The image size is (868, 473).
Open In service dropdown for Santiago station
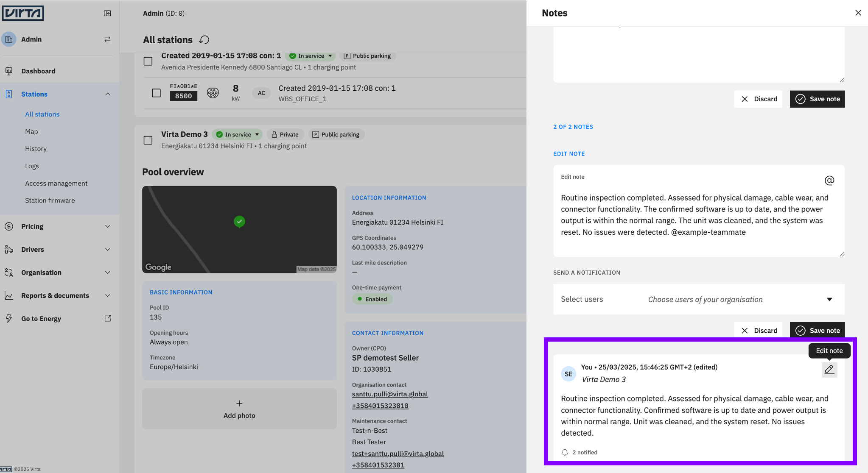pyautogui.click(x=311, y=56)
